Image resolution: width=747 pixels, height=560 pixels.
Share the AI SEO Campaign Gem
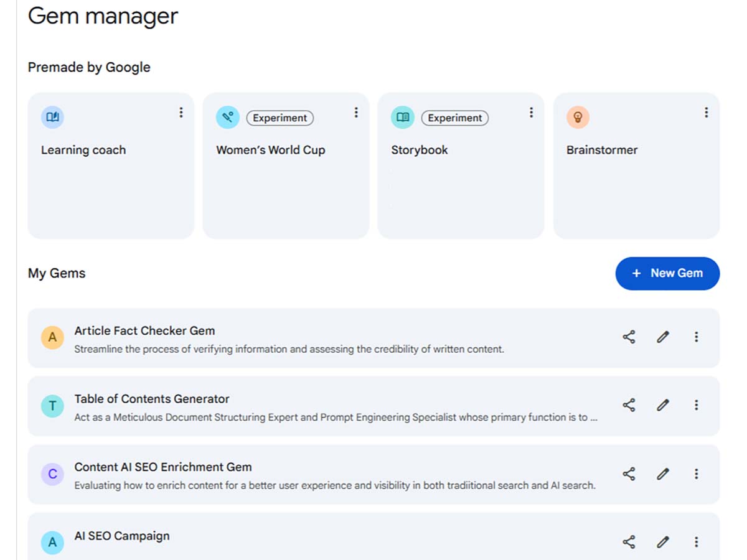[x=629, y=541]
